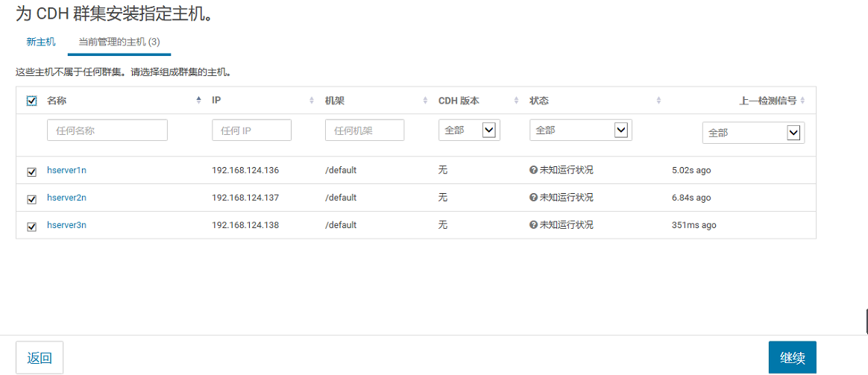
Task: Click the 继续 button
Action: [792, 358]
